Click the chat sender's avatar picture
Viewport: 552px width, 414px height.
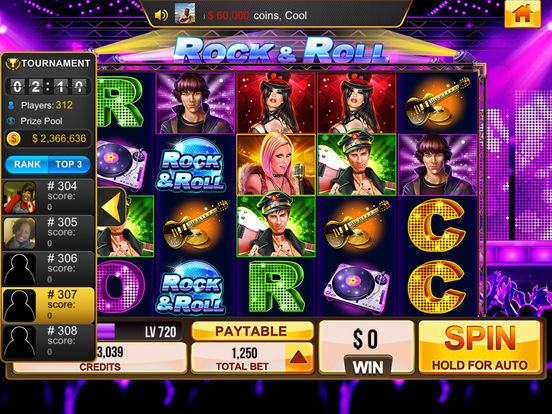[x=185, y=13]
